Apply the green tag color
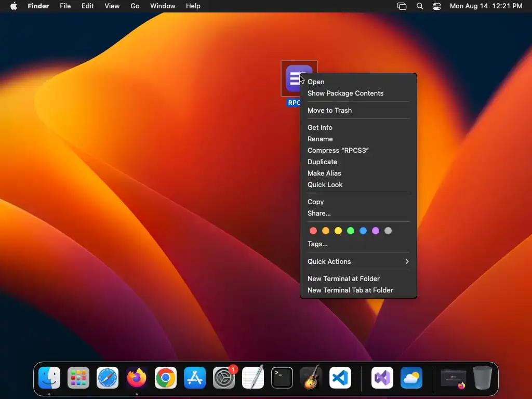 coord(351,231)
